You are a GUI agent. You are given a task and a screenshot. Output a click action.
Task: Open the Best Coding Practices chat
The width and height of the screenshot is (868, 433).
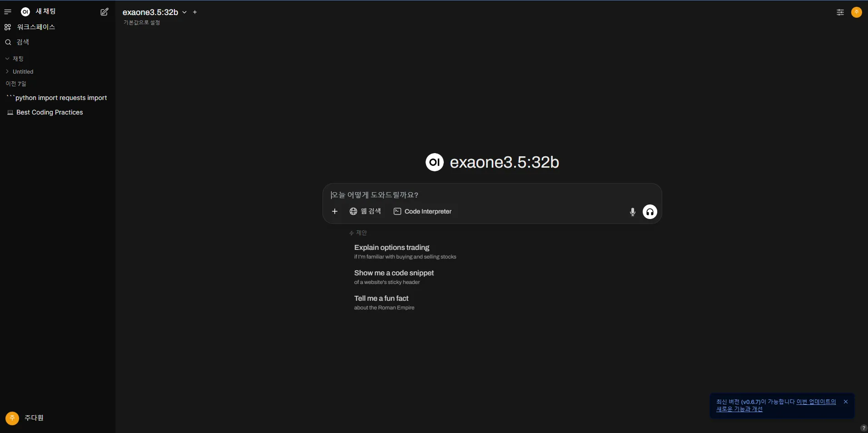pos(49,113)
